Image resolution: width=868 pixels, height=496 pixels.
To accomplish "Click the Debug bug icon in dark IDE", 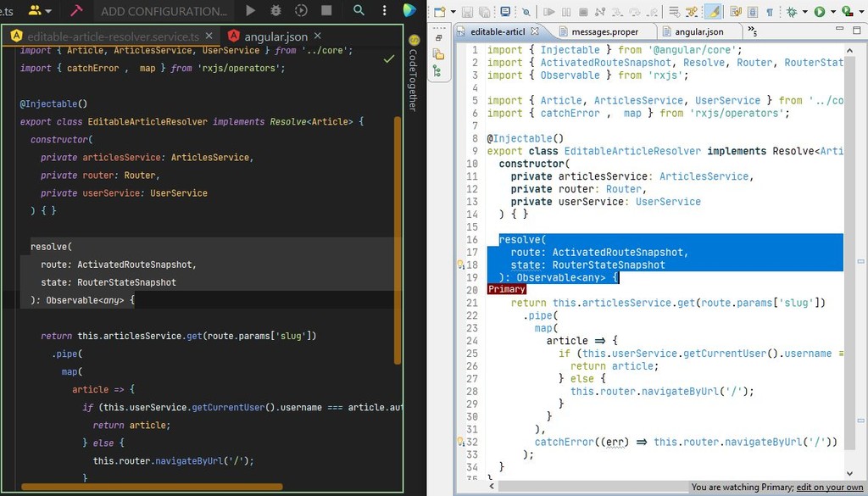I will coord(275,11).
